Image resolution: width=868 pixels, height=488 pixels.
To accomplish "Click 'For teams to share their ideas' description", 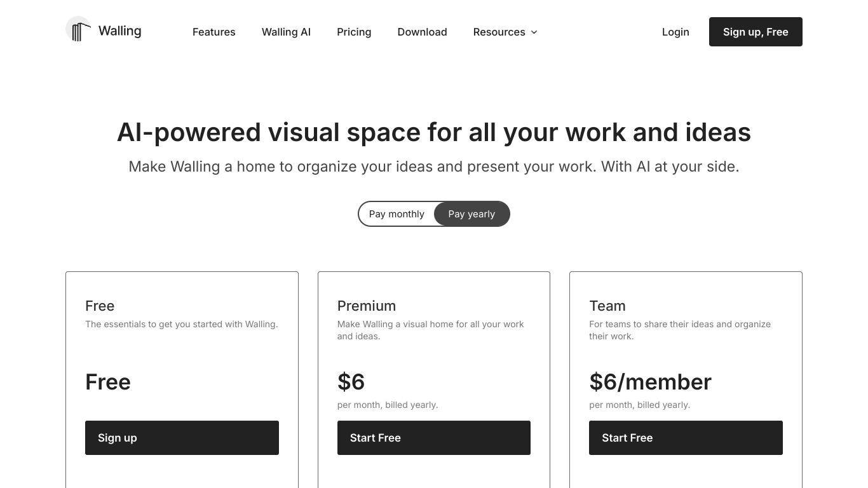I will (x=680, y=330).
